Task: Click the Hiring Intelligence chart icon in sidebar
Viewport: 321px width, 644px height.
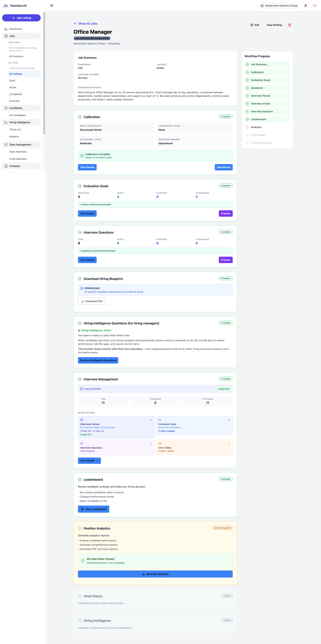Action: click(6, 122)
